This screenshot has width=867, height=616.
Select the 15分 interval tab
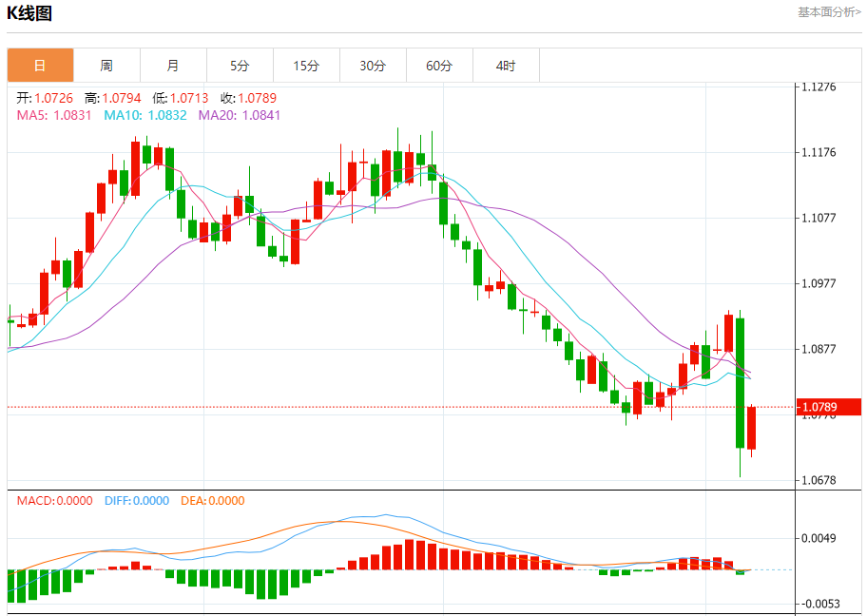(306, 66)
